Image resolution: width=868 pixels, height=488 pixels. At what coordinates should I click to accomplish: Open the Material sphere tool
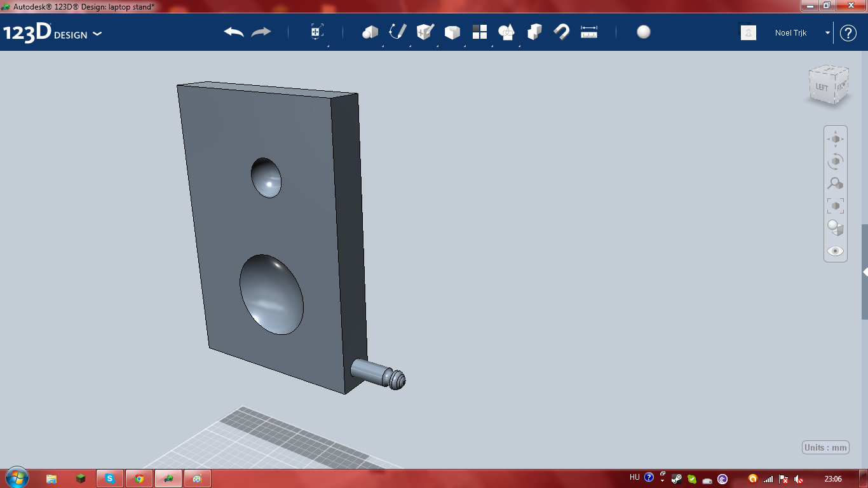[x=644, y=32]
